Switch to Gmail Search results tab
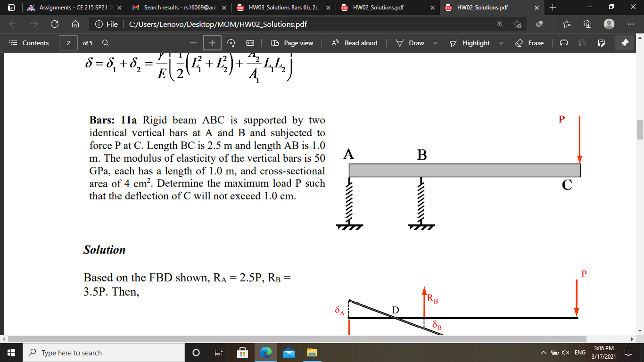 click(x=179, y=8)
